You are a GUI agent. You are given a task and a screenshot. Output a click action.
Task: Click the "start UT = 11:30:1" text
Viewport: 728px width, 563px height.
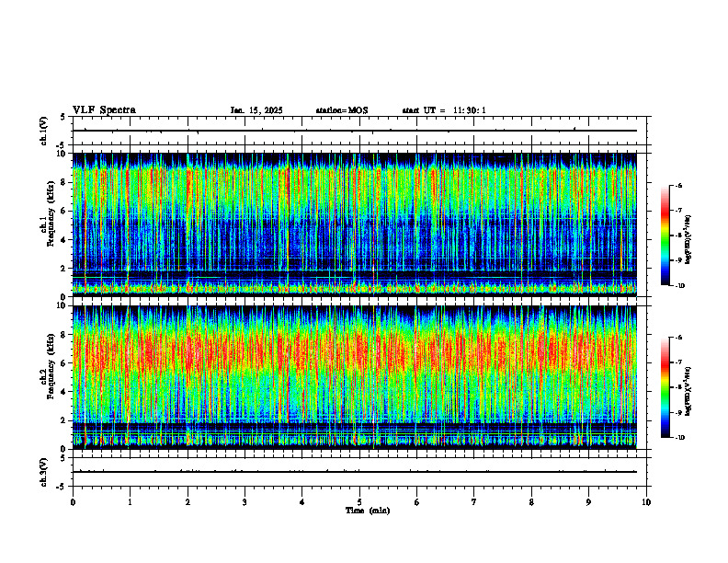click(444, 110)
